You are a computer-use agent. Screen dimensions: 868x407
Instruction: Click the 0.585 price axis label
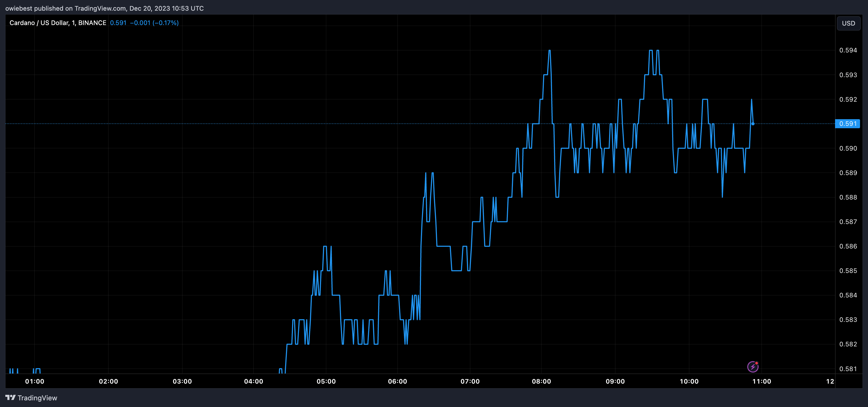[848, 271]
